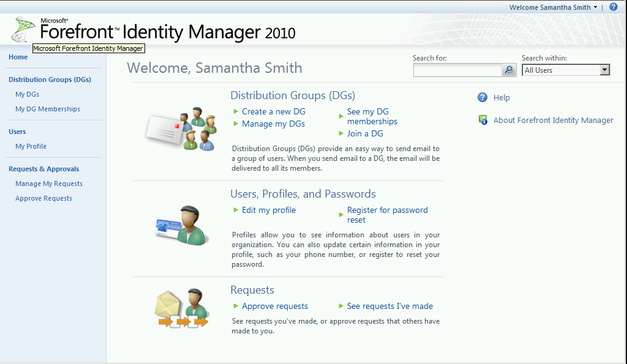
Task: Click green arrow beside See my DG memberships
Action: (341, 116)
